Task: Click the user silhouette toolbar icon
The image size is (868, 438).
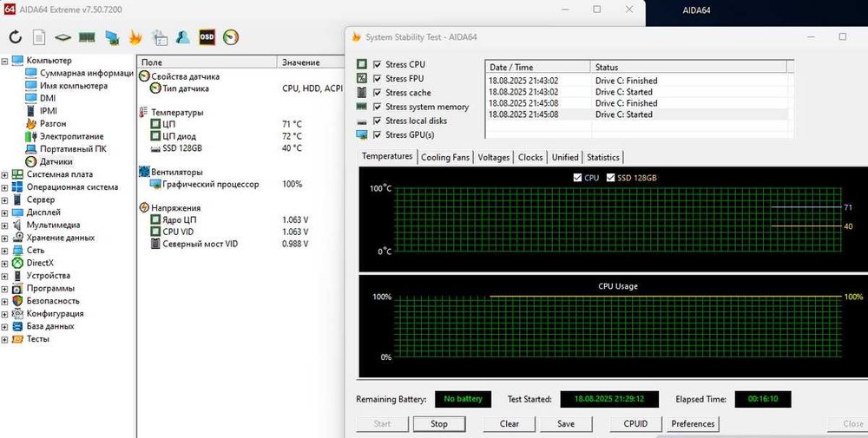Action: click(182, 37)
